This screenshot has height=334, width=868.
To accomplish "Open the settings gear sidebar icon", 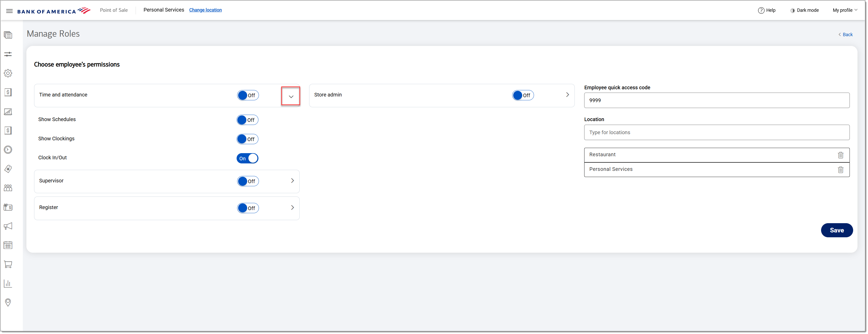I will click(8, 73).
